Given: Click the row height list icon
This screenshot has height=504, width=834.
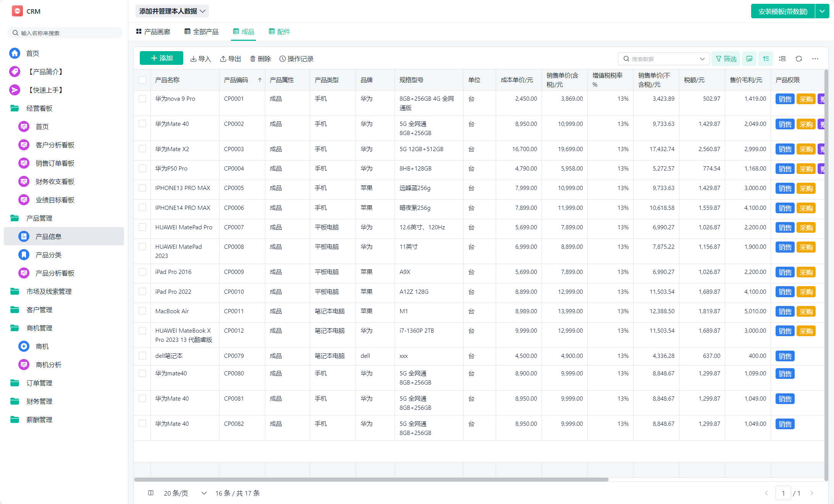Looking at the screenshot, I should coord(782,59).
